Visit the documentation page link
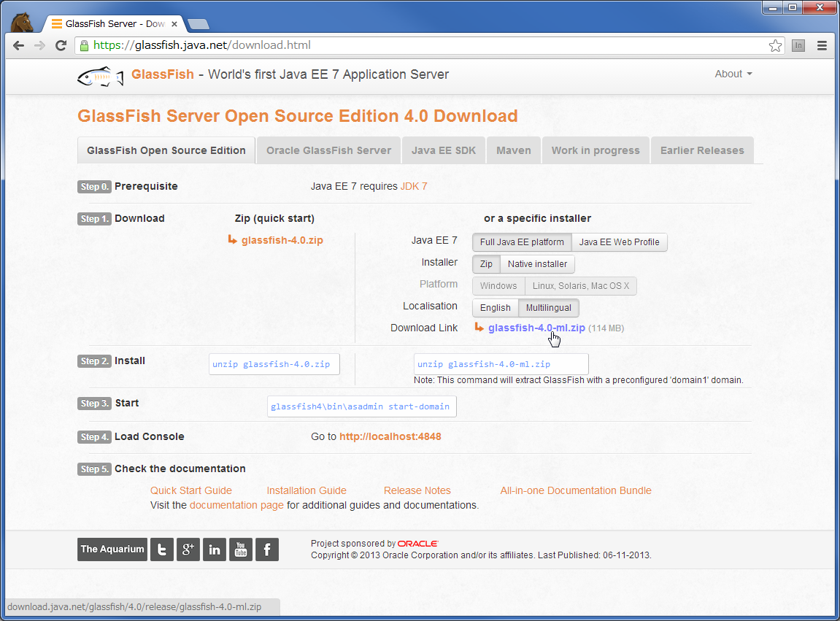 236,504
